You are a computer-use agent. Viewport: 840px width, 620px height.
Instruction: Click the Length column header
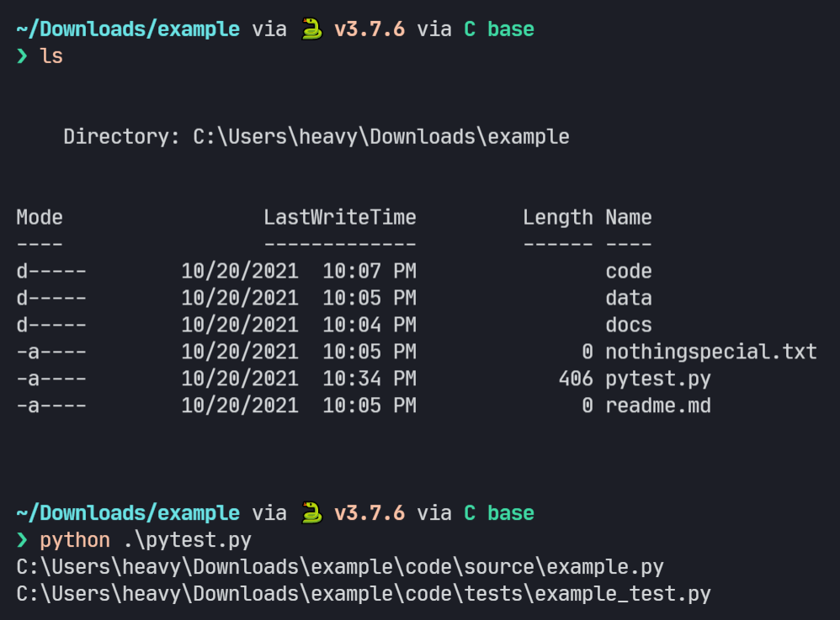point(558,217)
